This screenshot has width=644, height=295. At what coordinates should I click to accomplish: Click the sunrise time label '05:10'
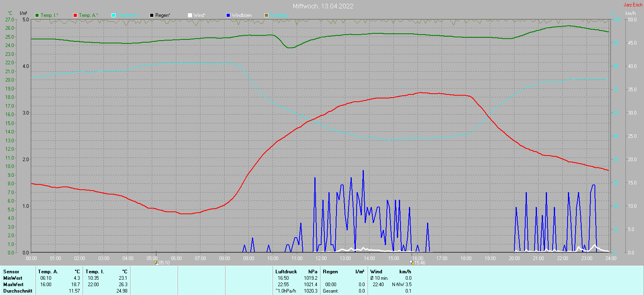pyautogui.click(x=164, y=263)
